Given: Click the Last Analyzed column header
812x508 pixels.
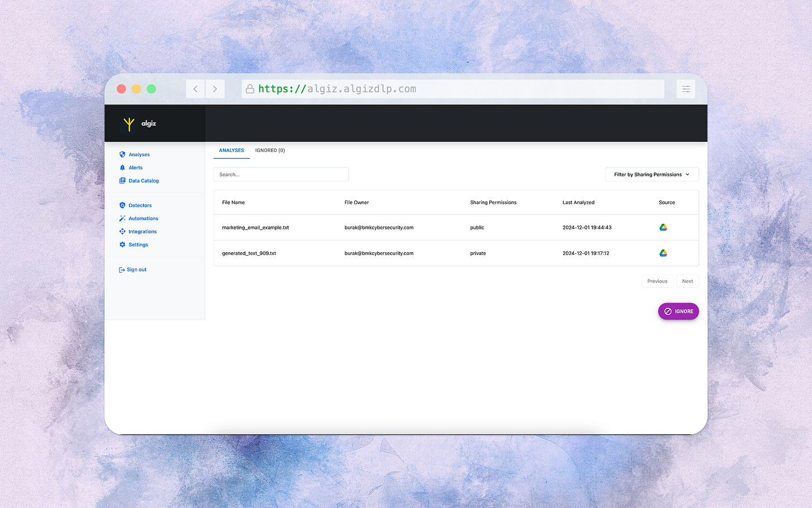Looking at the screenshot, I should tap(578, 203).
